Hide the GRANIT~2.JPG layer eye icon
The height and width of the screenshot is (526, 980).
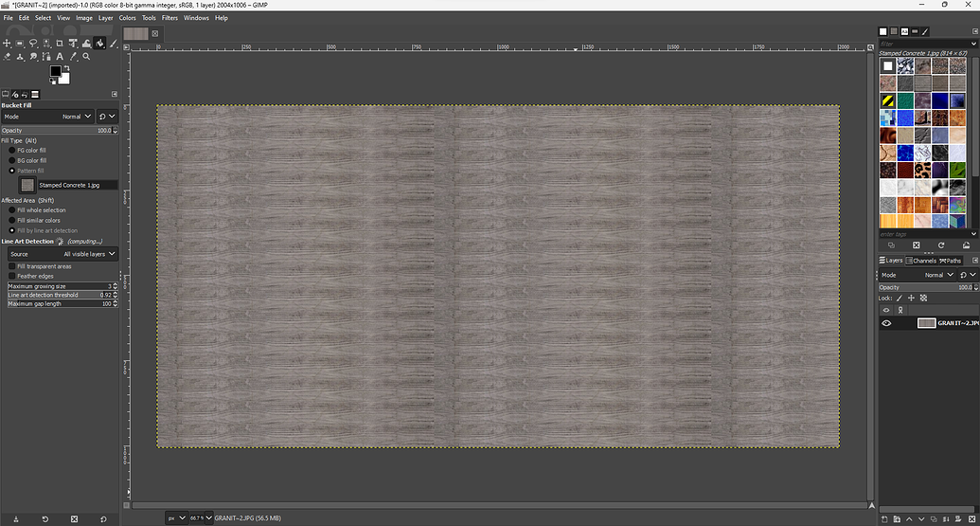(x=886, y=323)
